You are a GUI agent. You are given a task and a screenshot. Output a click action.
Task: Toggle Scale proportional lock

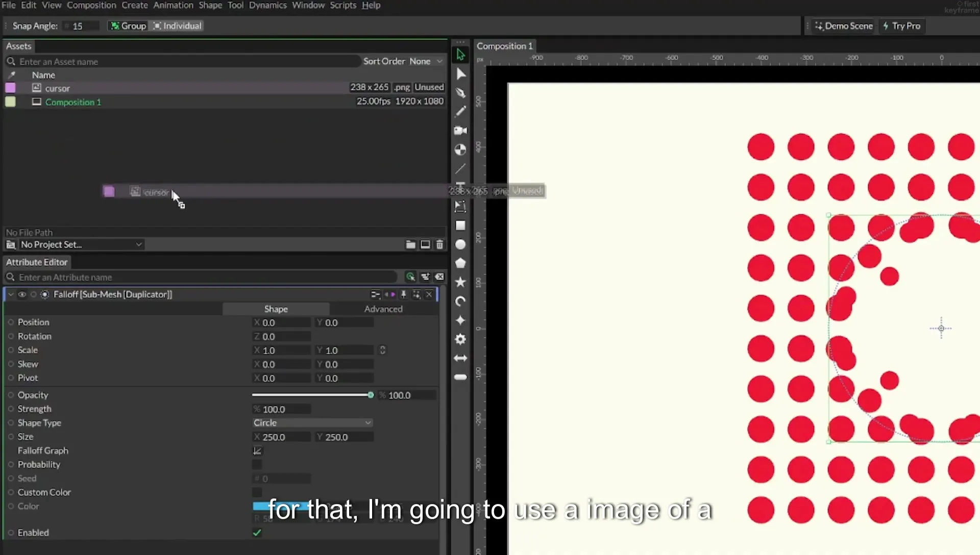point(382,350)
